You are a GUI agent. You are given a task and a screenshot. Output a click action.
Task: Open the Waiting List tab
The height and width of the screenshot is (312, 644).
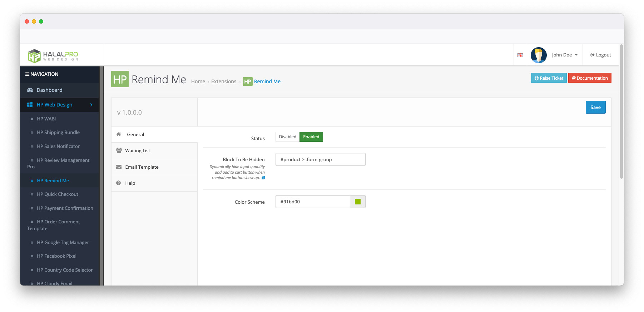coord(154,151)
